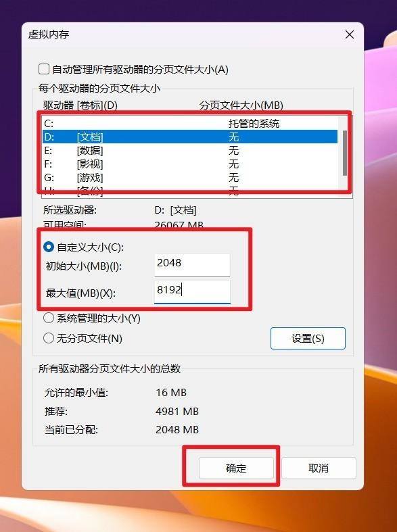Focus the 初始大小(MB) input field
Image resolution: width=397 pixels, height=532 pixels.
pyautogui.click(x=192, y=264)
